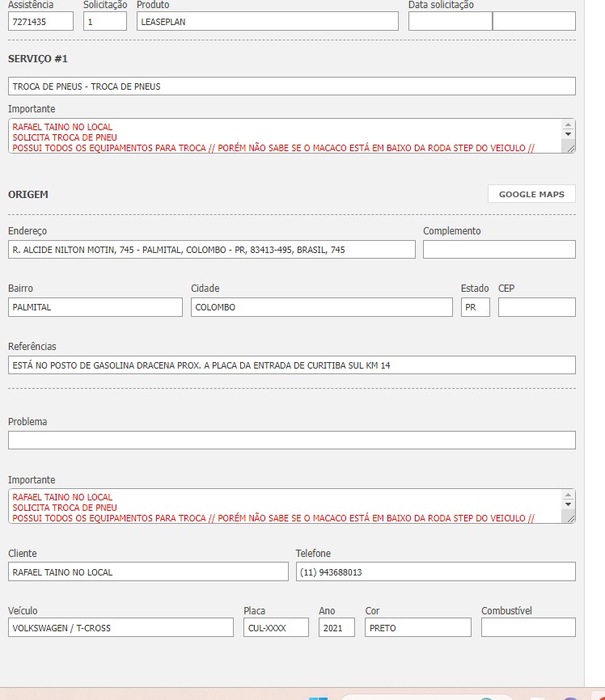The height and width of the screenshot is (700, 605).
Task: Select the Cidade field containing COLOMBO
Action: click(321, 307)
